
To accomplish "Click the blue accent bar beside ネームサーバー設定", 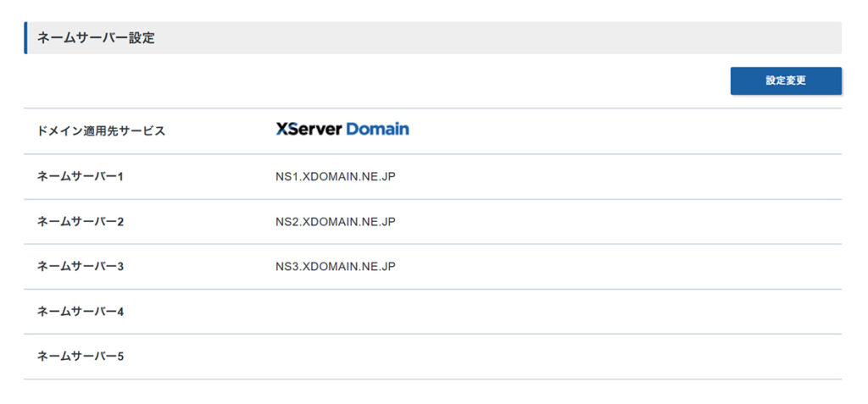I will (x=25, y=38).
